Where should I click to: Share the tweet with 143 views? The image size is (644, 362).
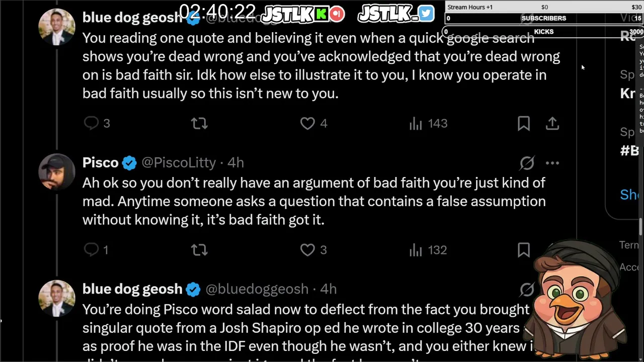point(552,123)
